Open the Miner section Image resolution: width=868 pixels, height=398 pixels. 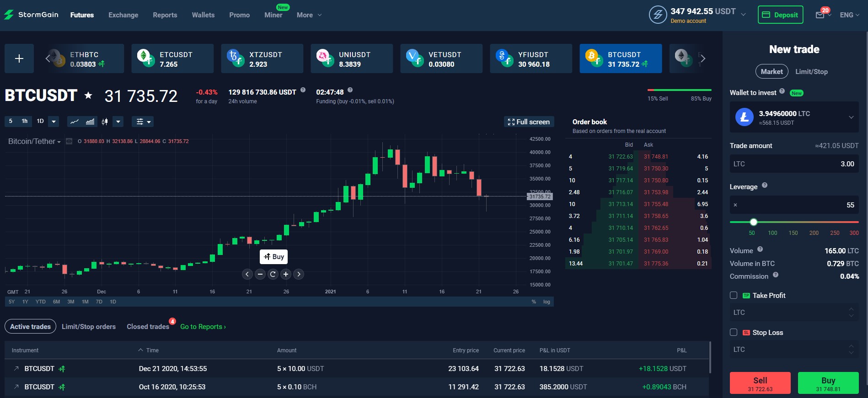click(273, 15)
